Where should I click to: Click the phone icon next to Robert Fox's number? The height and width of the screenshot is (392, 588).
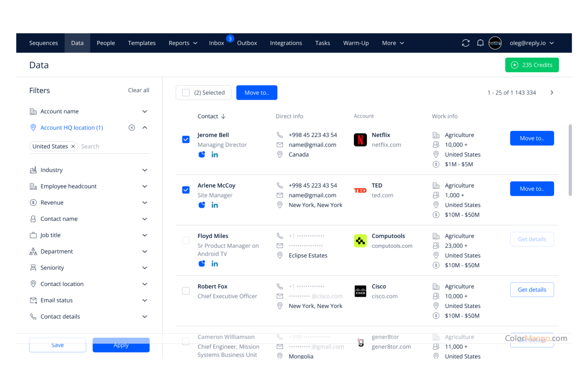click(x=280, y=286)
